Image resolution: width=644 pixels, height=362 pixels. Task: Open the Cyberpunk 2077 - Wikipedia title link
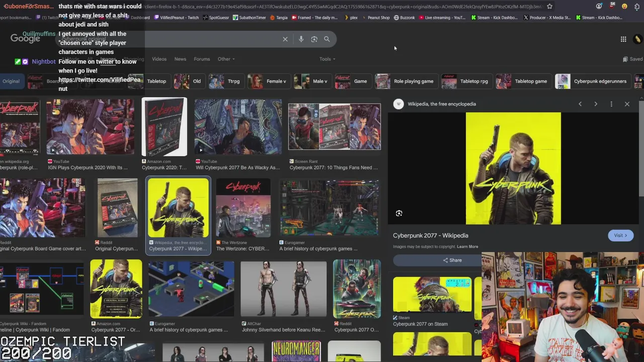click(431, 235)
